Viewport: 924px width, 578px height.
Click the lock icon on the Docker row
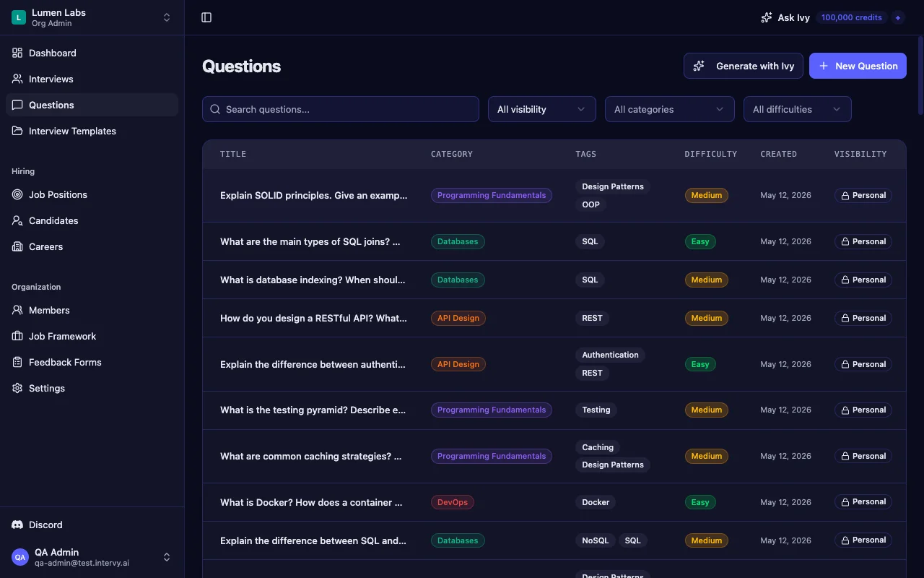(x=845, y=501)
